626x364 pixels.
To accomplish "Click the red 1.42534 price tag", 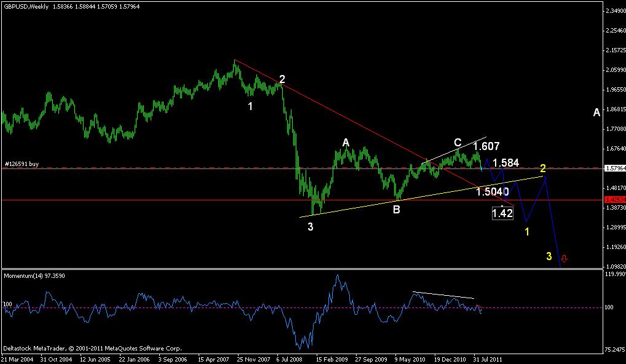I will tap(615, 199).
